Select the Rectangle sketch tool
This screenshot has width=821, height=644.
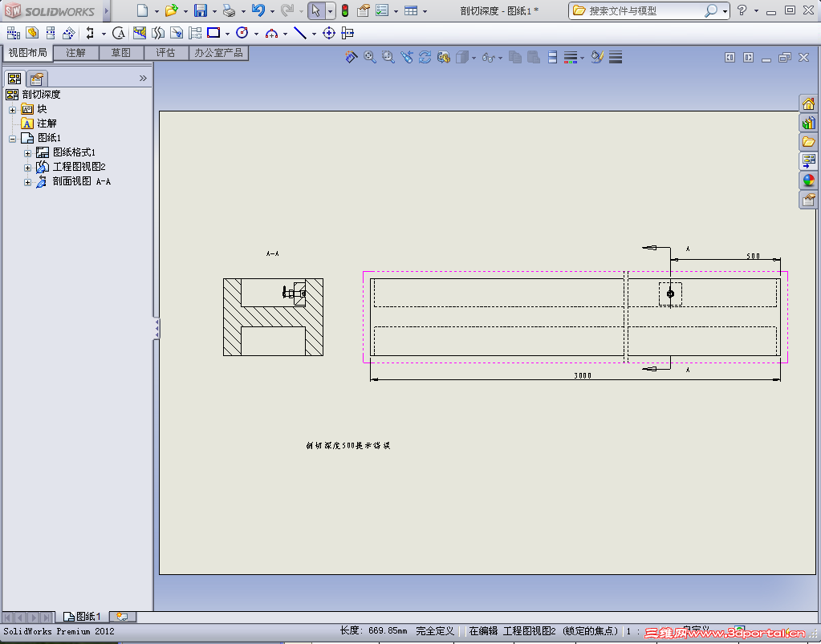[213, 33]
